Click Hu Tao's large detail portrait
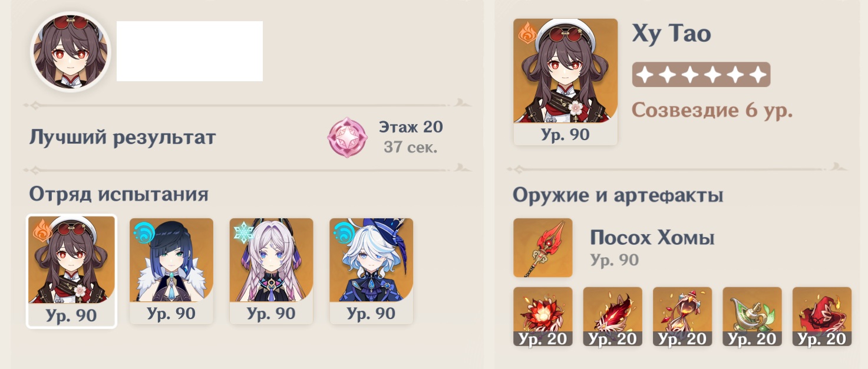The image size is (868, 369). point(566,81)
